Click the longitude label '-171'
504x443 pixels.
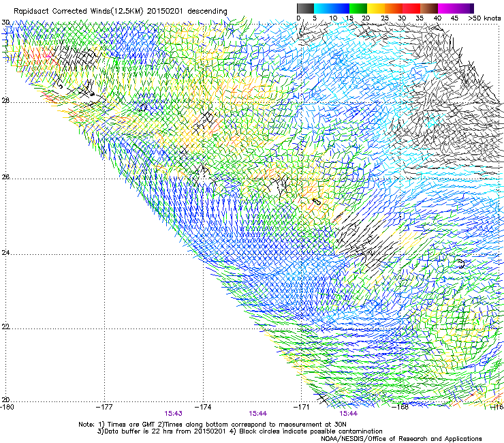[301, 407]
